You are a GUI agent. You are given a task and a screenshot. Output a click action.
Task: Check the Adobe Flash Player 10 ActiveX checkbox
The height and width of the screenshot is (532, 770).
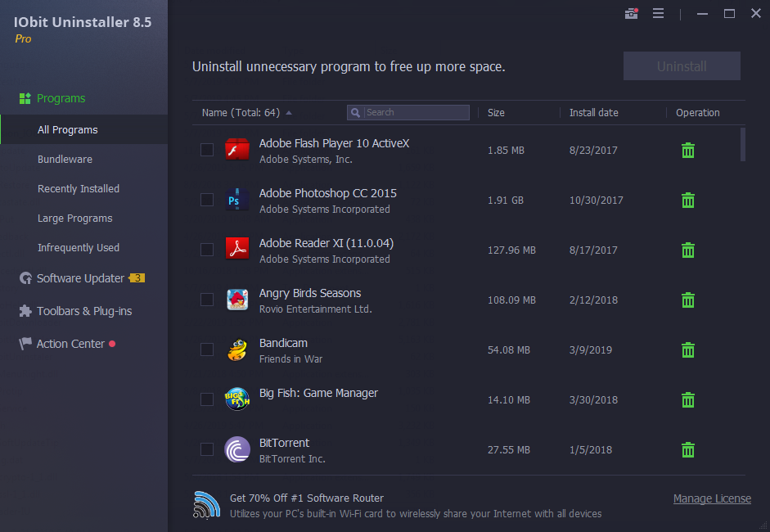(207, 150)
